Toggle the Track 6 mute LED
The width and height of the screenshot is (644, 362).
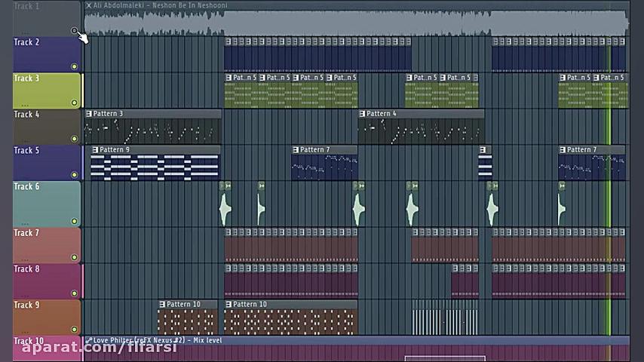pos(75,221)
